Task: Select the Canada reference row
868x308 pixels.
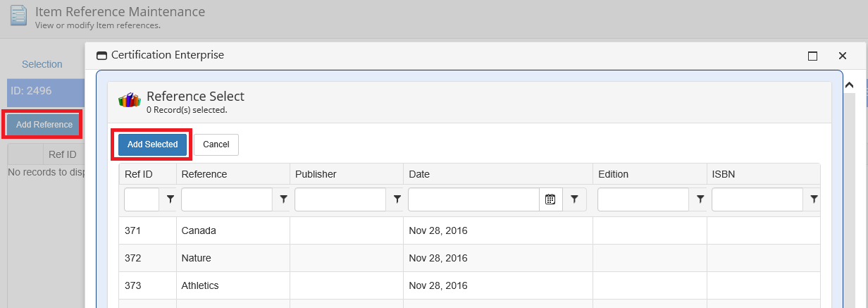Action: (199, 230)
